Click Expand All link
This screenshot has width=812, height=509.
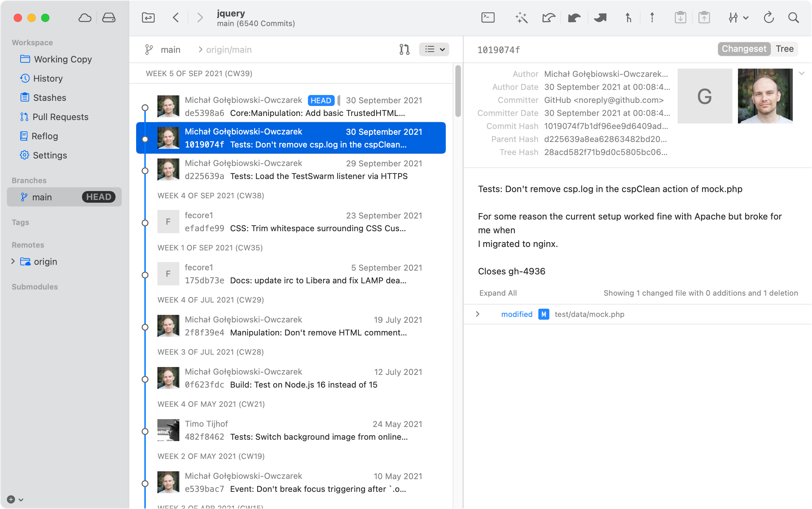click(x=498, y=293)
